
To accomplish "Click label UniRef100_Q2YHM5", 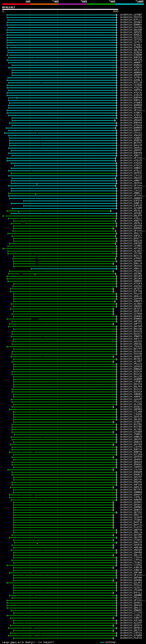I will [131, 208].
